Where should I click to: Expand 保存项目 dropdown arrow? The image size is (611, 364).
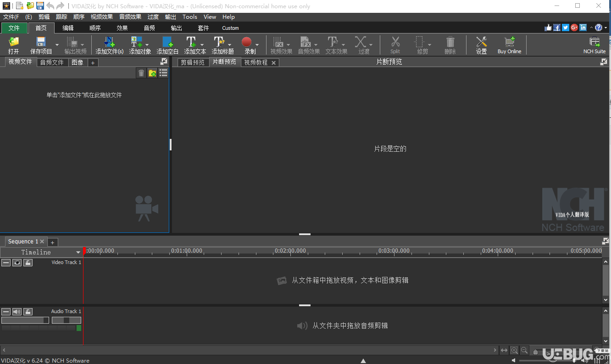point(57,45)
